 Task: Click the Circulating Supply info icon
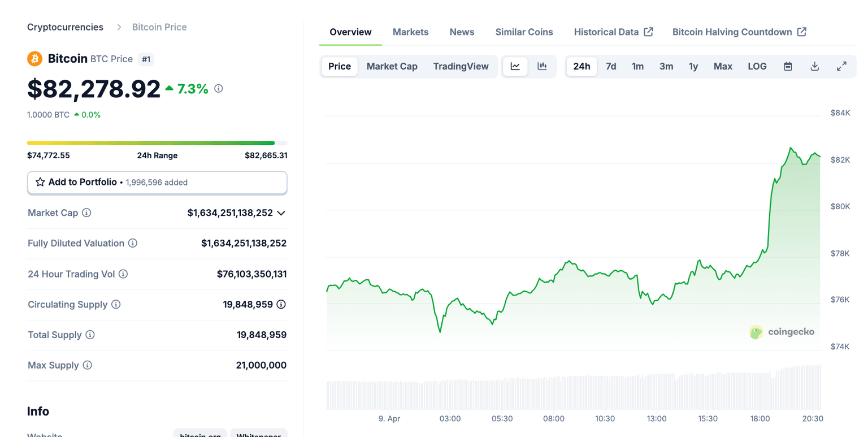[116, 304]
